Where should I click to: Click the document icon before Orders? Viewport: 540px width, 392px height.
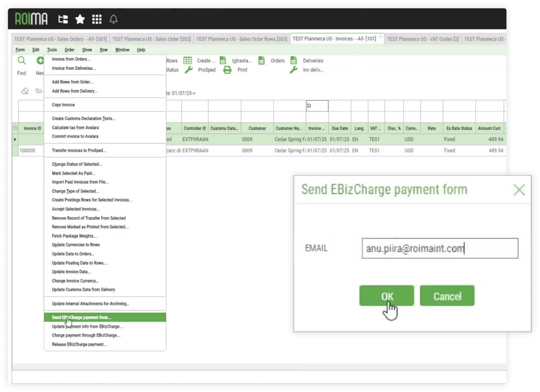pyautogui.click(x=262, y=60)
